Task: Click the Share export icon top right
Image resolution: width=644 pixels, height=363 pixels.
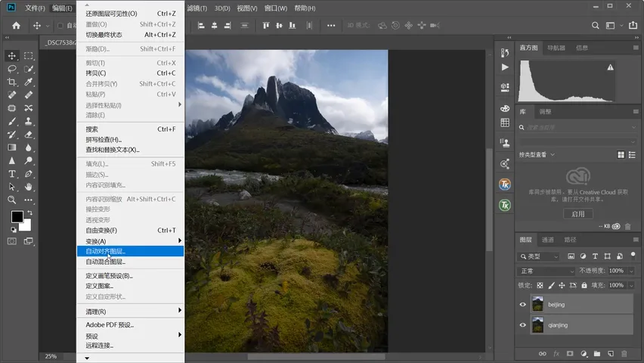Action: 633,25
